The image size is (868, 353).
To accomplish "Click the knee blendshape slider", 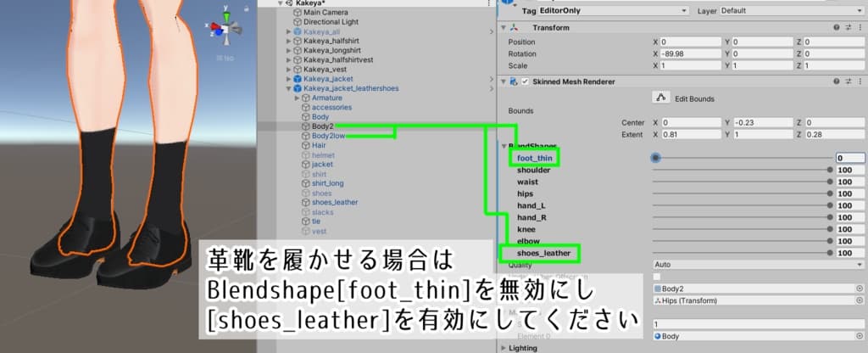I will click(743, 229).
